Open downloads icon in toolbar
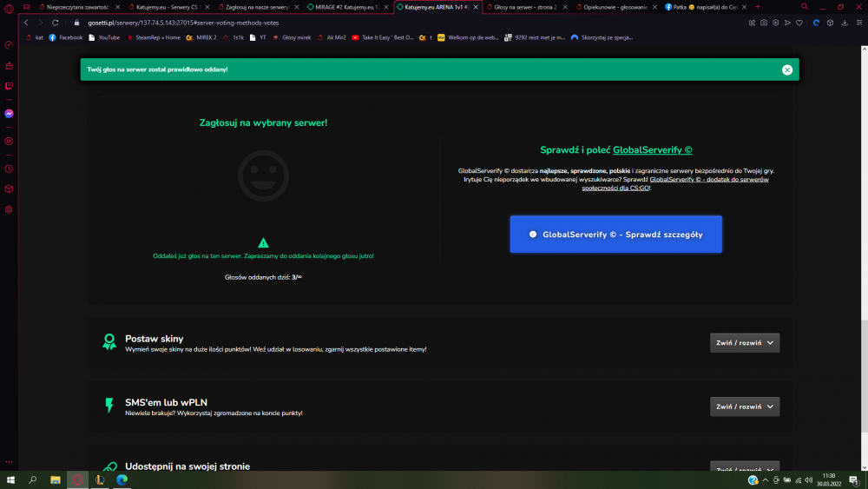This screenshot has height=489, width=868. (x=845, y=23)
